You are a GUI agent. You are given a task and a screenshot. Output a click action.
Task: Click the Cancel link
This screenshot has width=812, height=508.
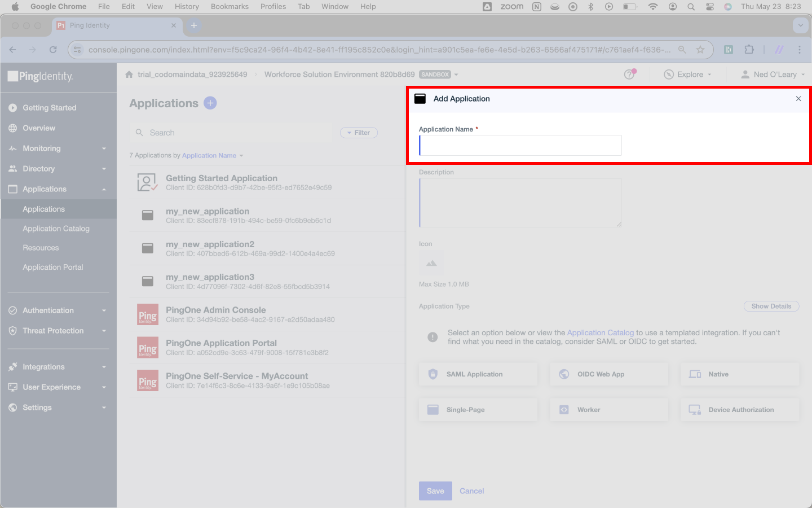click(x=472, y=491)
